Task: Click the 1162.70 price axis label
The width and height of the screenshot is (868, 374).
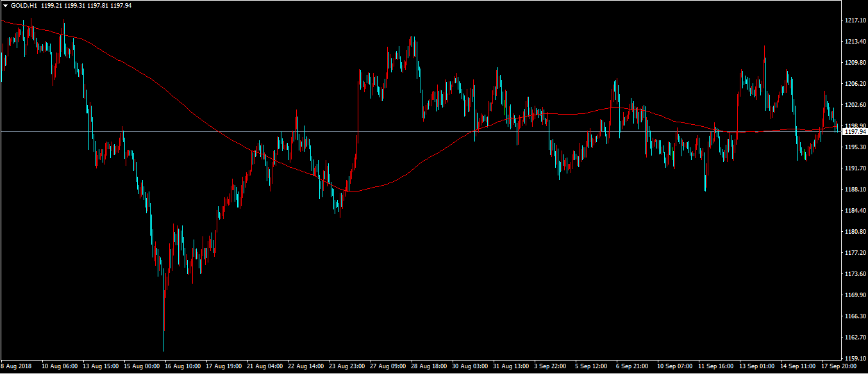Action: pyautogui.click(x=855, y=337)
